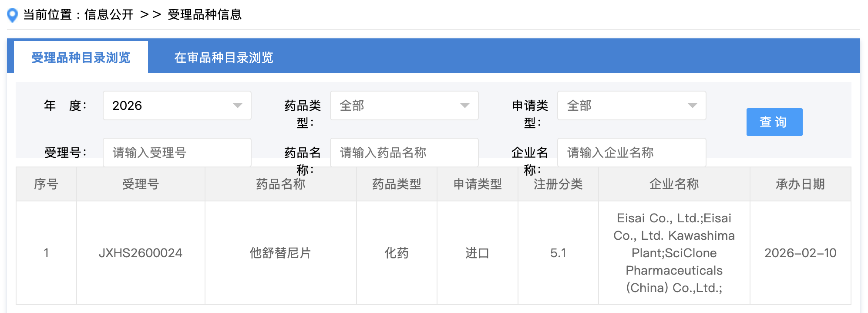This screenshot has height=313, width=868.
Task: Click the 受理品种信息 breadcrumb text
Action: 205,15
